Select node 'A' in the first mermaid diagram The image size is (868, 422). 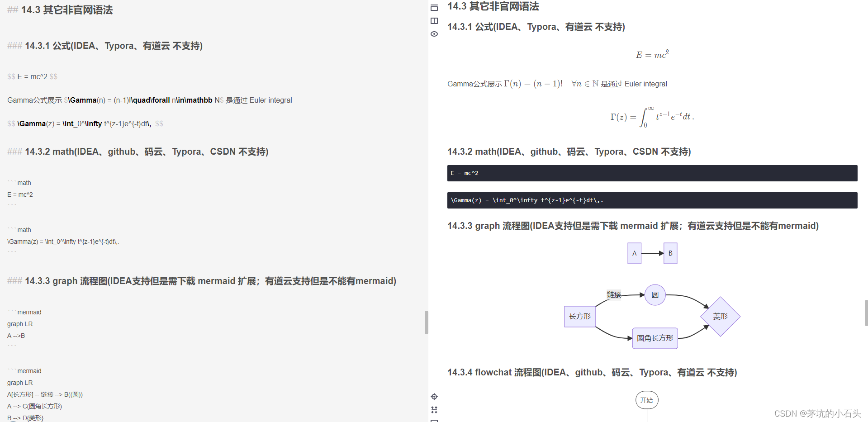point(634,253)
